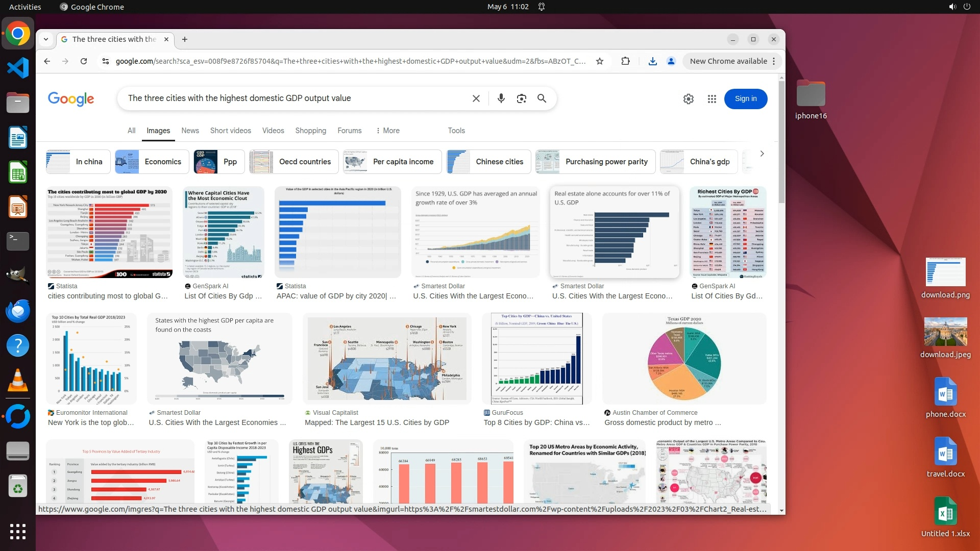Open Visual Capitalist largest US cities map
The image size is (980, 551).
(386, 359)
